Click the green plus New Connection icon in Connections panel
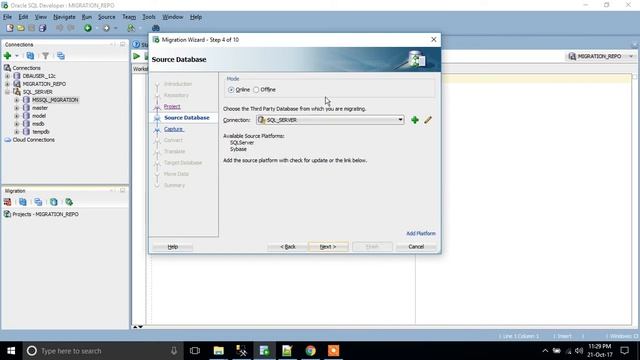Viewport: 640px width, 360px height. [7, 56]
